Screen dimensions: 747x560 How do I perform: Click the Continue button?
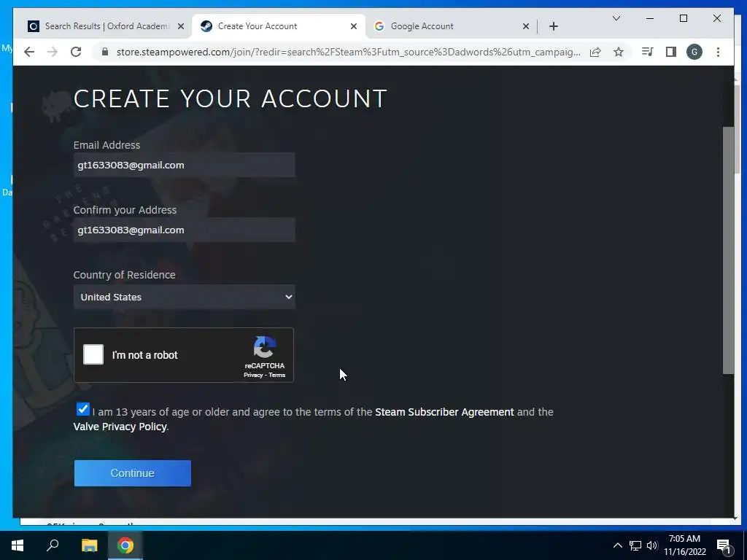pos(133,473)
